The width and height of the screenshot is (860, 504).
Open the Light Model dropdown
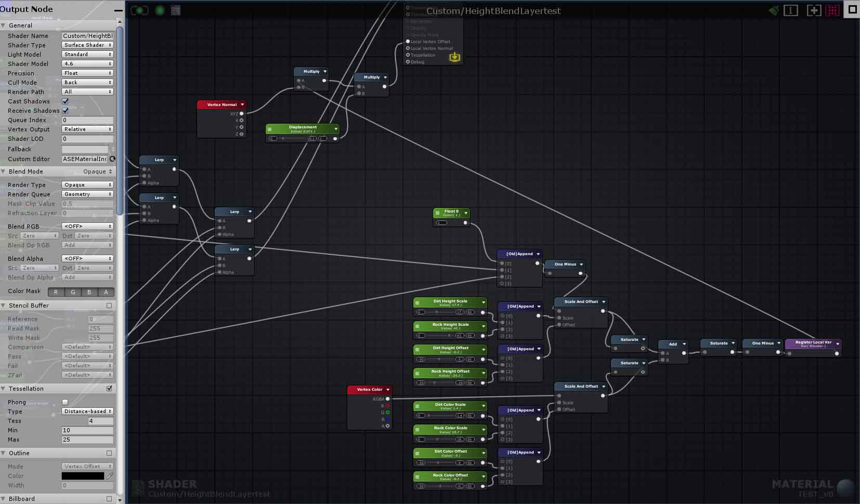pyautogui.click(x=87, y=55)
